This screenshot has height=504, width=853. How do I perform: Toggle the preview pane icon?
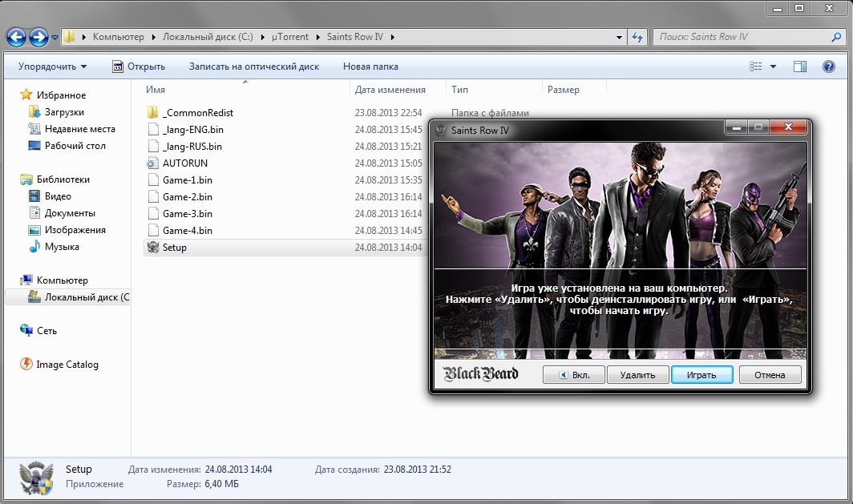pos(800,67)
